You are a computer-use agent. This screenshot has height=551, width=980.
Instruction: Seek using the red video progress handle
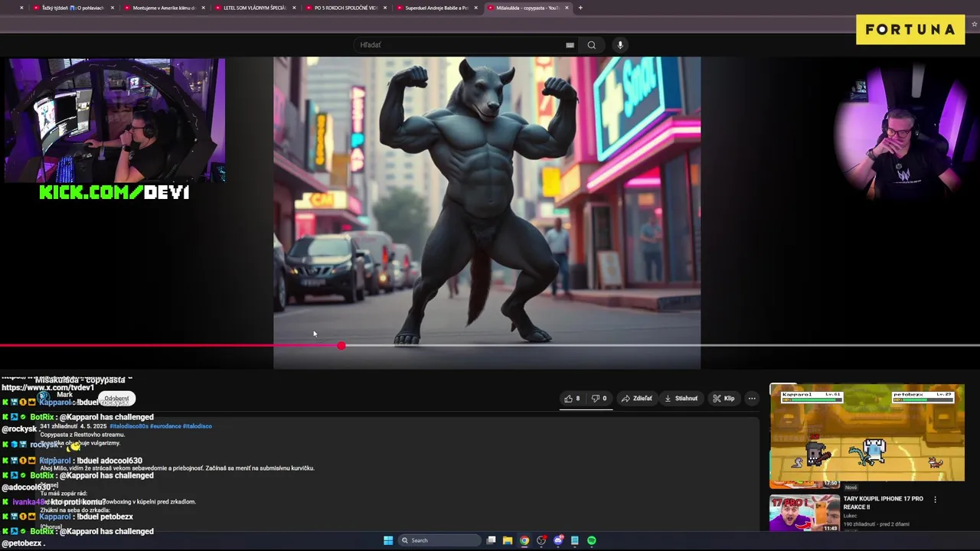[x=341, y=346]
